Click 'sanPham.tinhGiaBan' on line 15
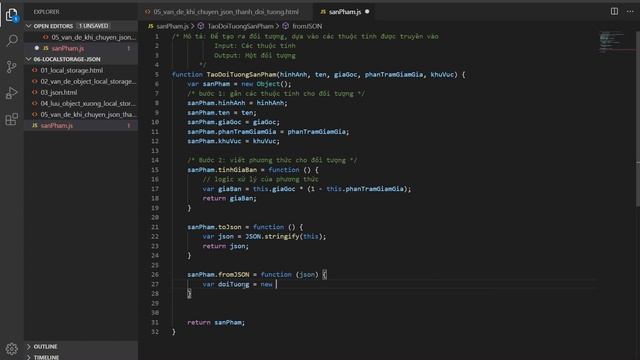The width and height of the screenshot is (640, 360). coord(222,170)
